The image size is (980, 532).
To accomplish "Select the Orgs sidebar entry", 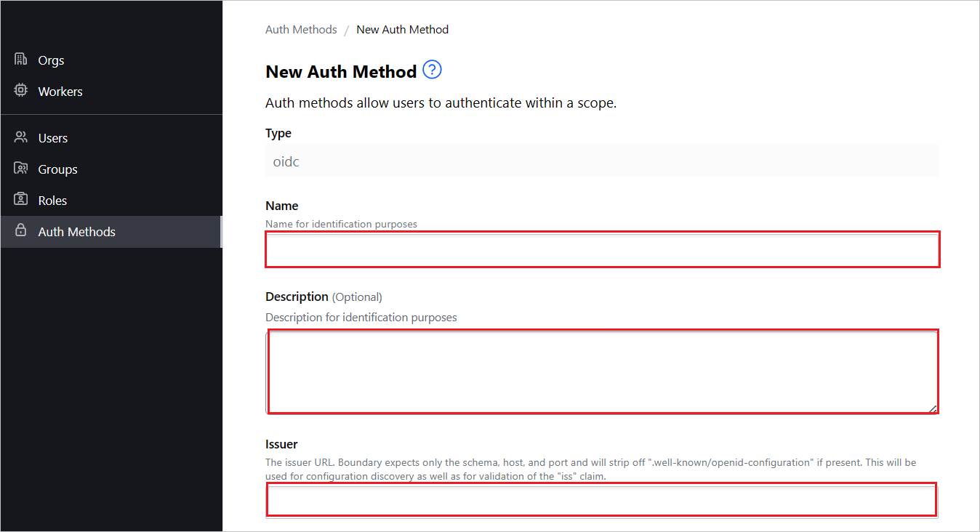I will pos(50,60).
